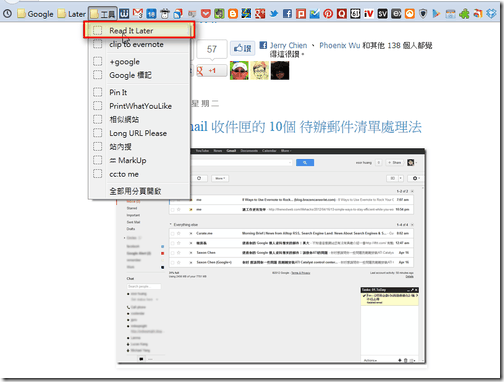Viewport: 504px width, 382px height.
Task: Open the red Pocket bookmark icon
Action: click(206, 14)
